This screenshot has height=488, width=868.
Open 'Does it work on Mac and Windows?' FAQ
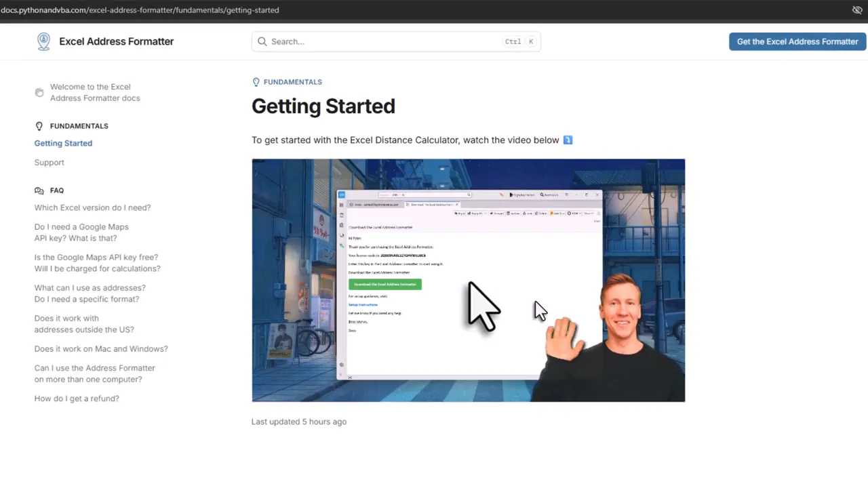pyautogui.click(x=101, y=348)
